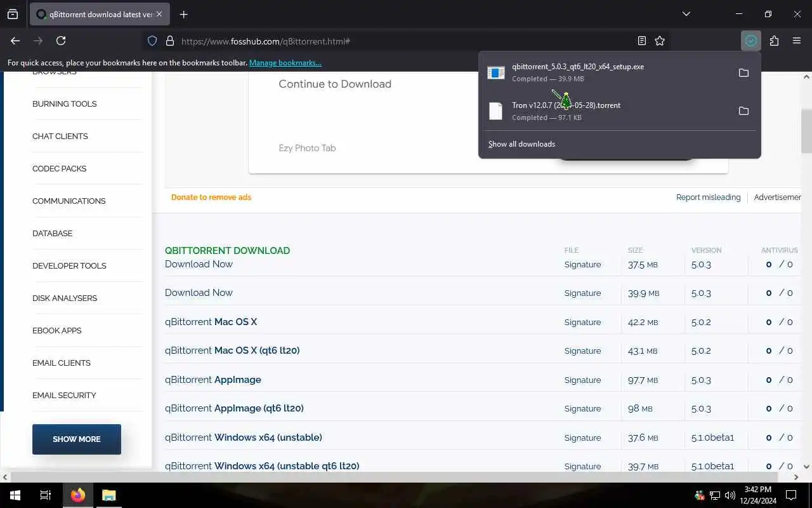
Task: Toggle reader view icon
Action: pyautogui.click(x=642, y=41)
